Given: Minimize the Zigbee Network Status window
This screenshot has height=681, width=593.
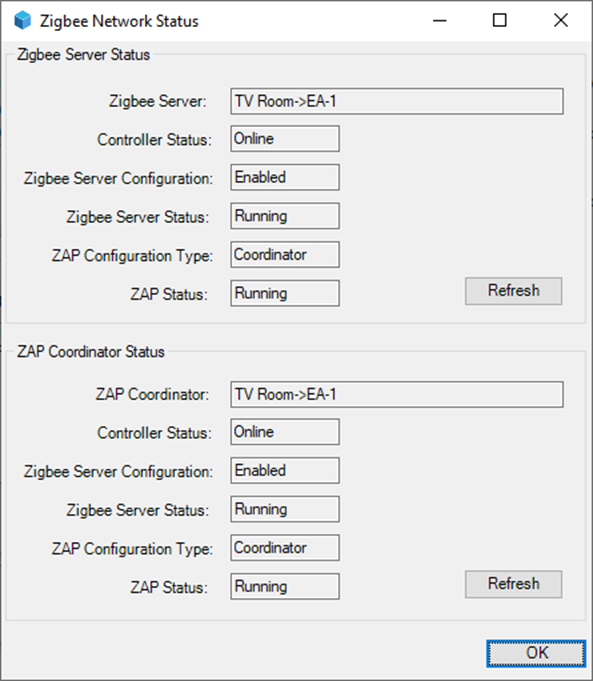Looking at the screenshot, I should pyautogui.click(x=440, y=20).
